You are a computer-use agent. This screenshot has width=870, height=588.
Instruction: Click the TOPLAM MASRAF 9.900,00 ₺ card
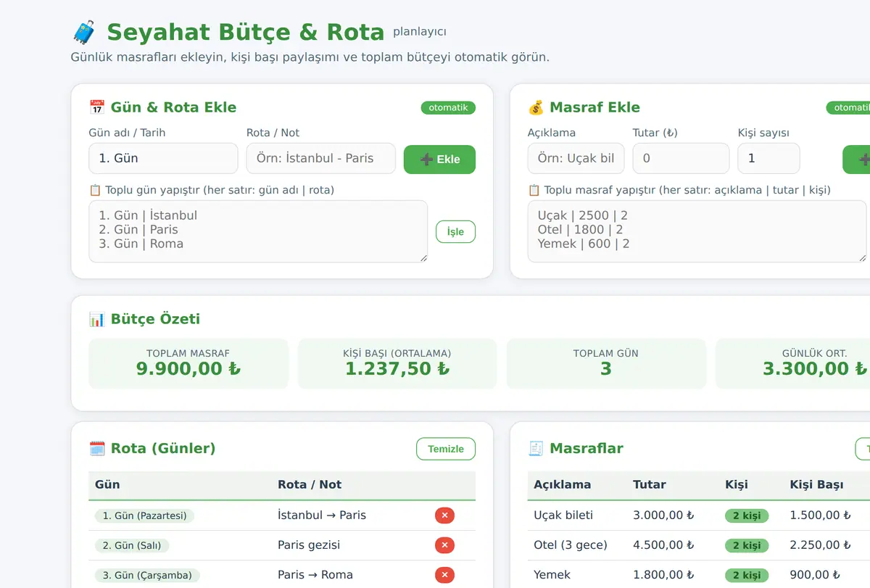188,363
